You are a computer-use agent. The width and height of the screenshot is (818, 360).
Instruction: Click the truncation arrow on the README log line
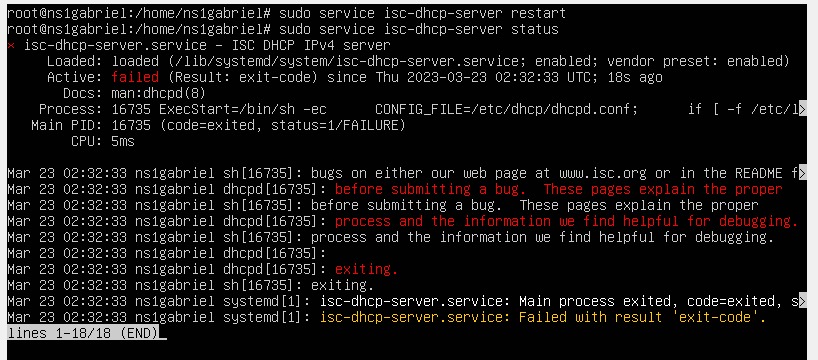[802, 173]
